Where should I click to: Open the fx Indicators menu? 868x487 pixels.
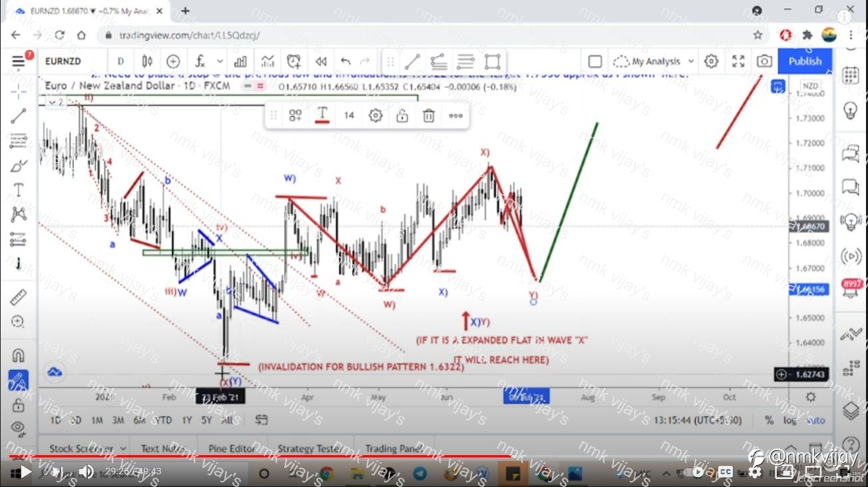(200, 61)
